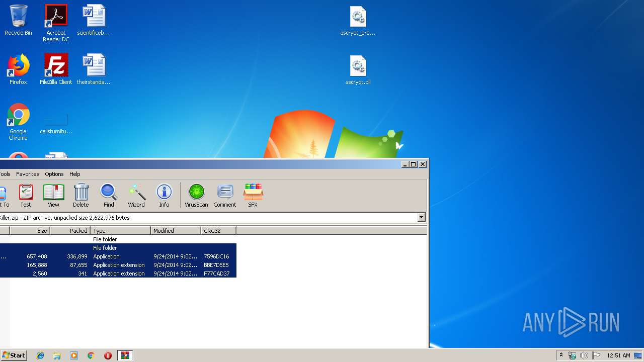Select the Firefox desktop shortcut
This screenshot has height=362, width=644.
pyautogui.click(x=18, y=69)
